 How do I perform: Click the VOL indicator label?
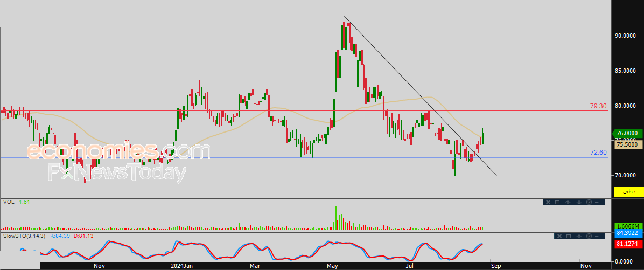(x=8, y=202)
